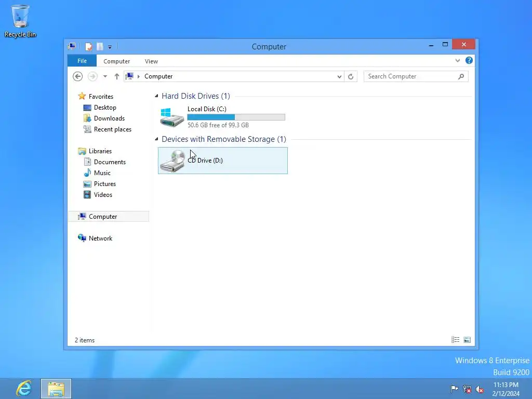532x399 pixels.
Task: Refresh the Computer view
Action: [x=351, y=76]
